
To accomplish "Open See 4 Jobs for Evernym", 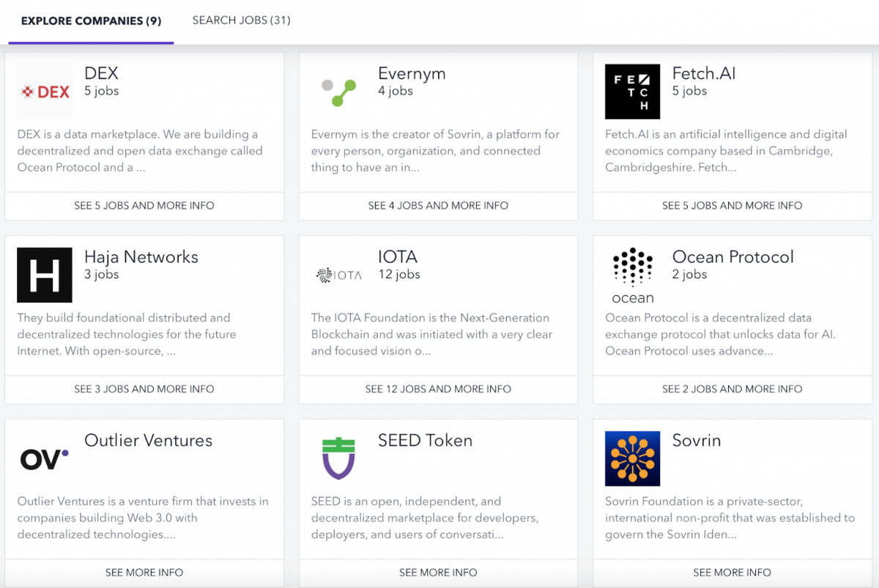I will pyautogui.click(x=438, y=206).
